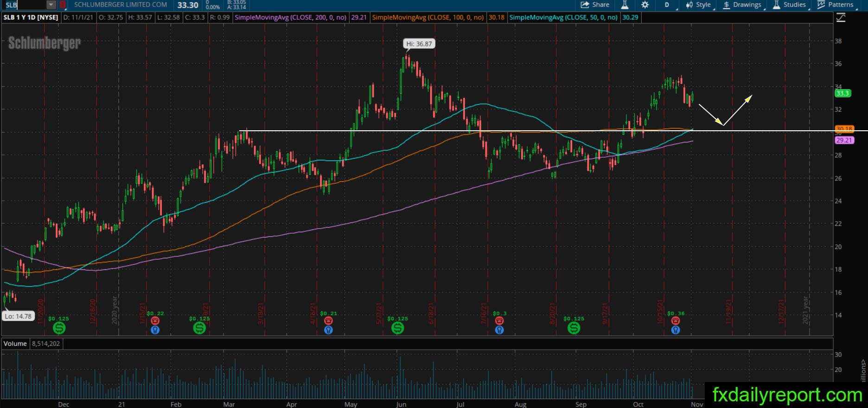Click the red earnings phone icon in October
The image size is (868, 408).
pyautogui.click(x=676, y=321)
